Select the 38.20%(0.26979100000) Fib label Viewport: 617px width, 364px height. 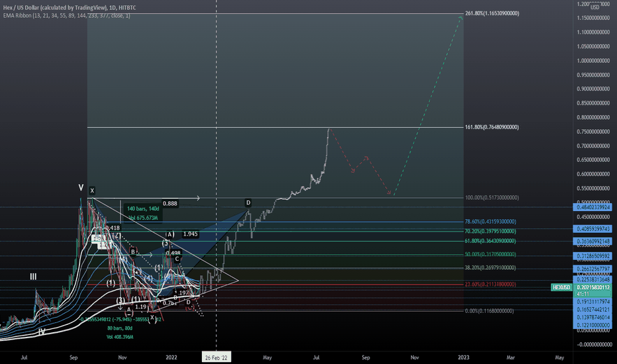pos(491,267)
